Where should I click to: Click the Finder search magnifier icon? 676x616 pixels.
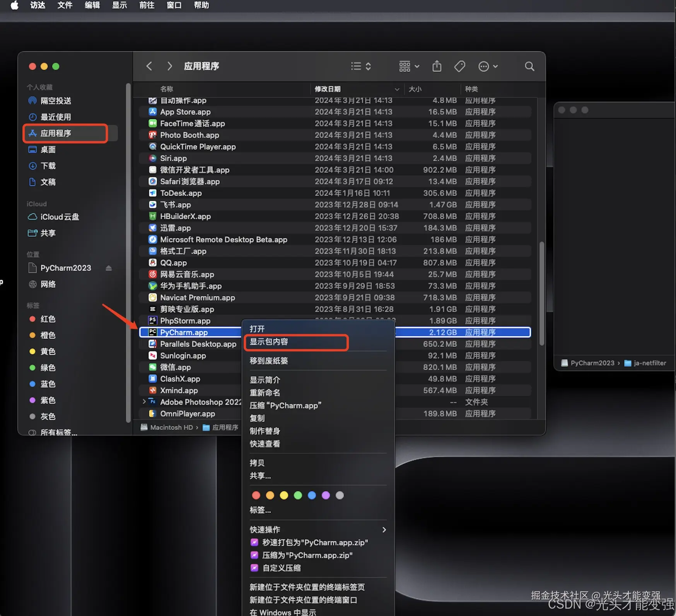[x=529, y=66]
